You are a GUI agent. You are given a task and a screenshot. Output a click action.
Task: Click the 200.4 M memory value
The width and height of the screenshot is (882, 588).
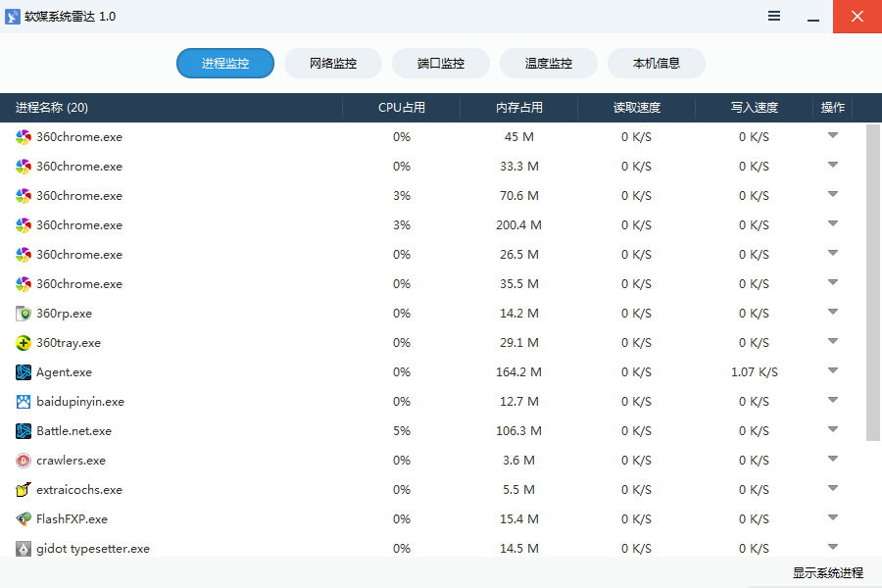click(518, 225)
